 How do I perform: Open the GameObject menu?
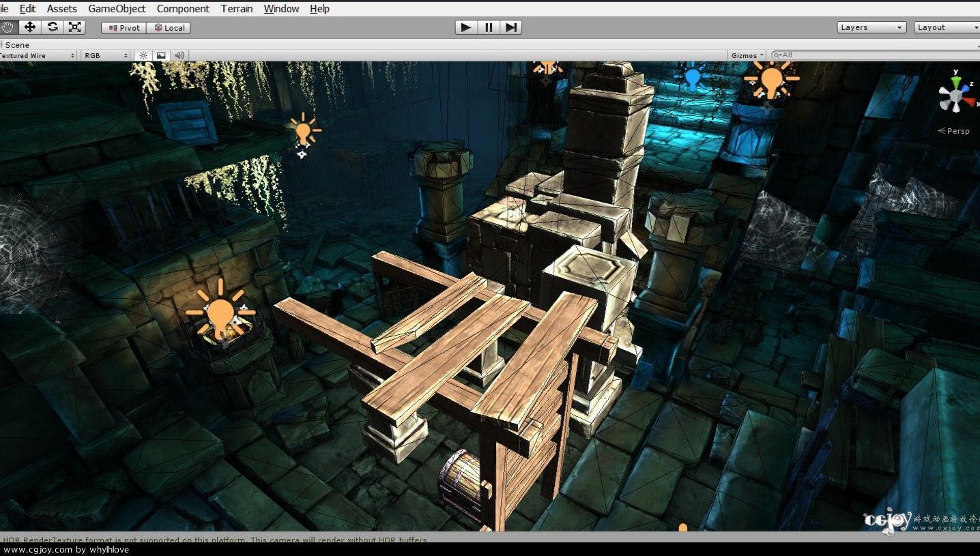[x=117, y=9]
